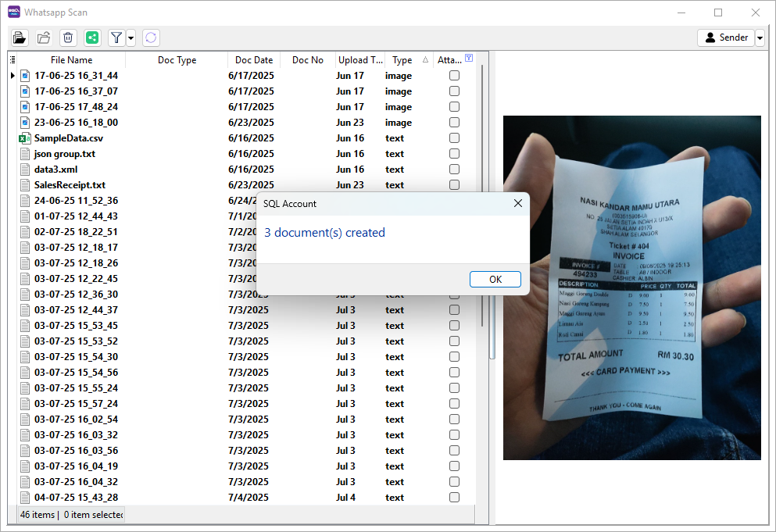Enable the attachment checkbox for 04-07-25 15_43_28
776x532 pixels.
click(454, 498)
